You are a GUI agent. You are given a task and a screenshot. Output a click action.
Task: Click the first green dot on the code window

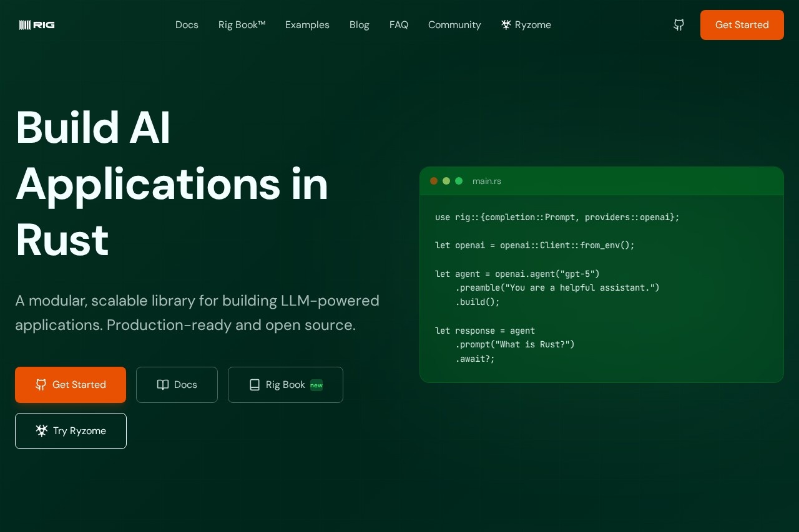446,181
